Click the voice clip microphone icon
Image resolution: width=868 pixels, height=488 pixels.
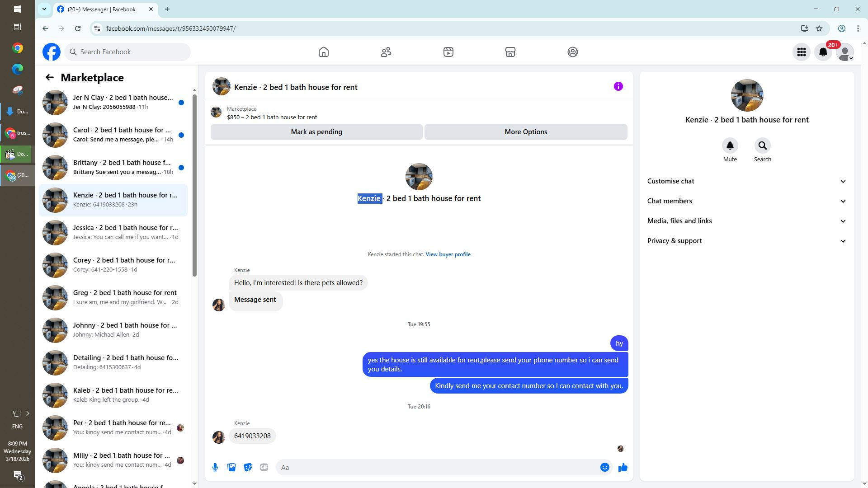click(215, 467)
